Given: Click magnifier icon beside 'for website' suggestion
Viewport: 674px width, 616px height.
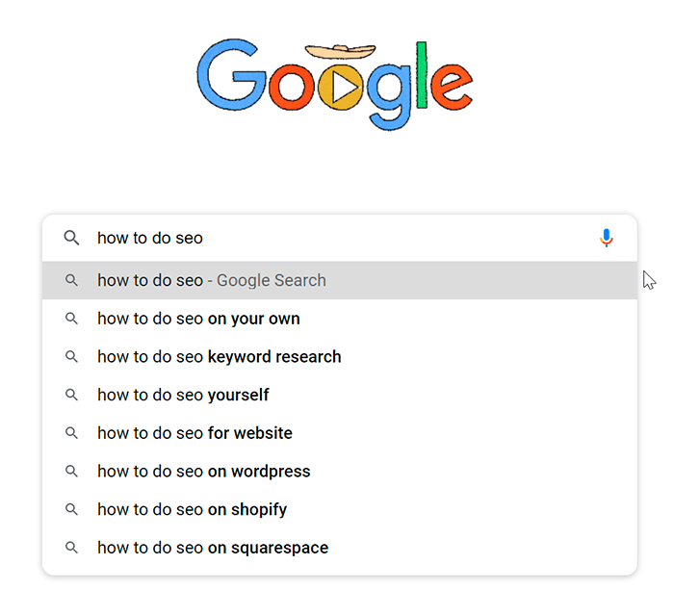Looking at the screenshot, I should [71, 433].
